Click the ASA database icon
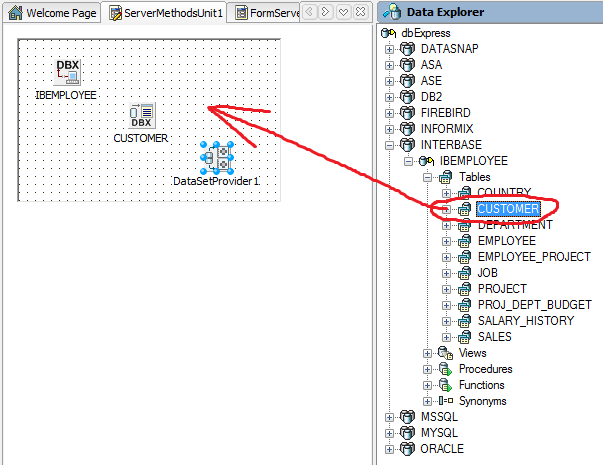Screen dimensions: 603x465 407,65
